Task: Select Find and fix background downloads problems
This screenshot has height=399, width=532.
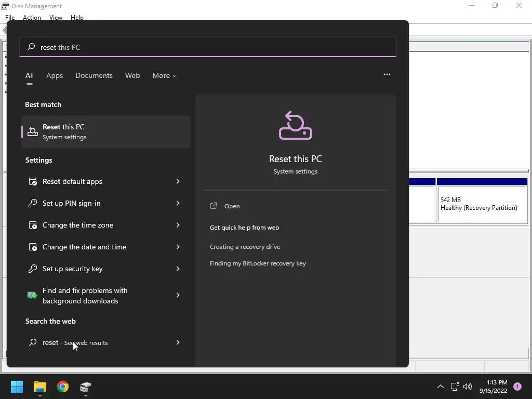Action: pos(105,296)
